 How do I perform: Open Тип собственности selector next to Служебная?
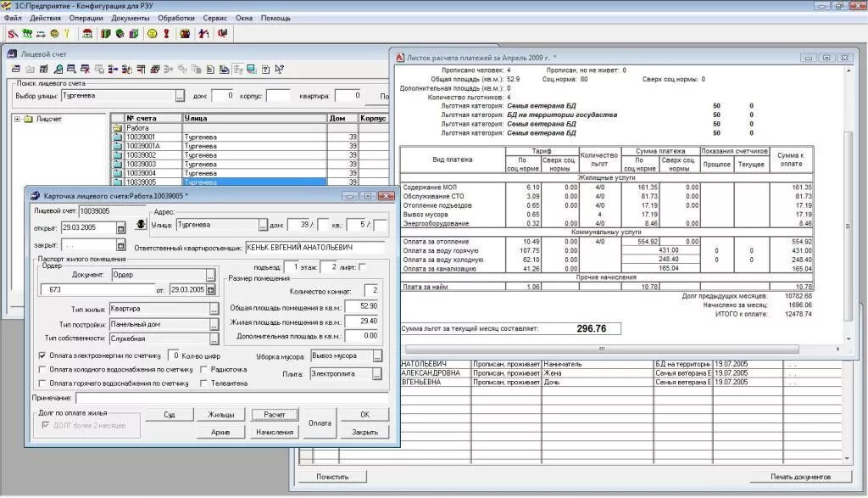pos(214,339)
